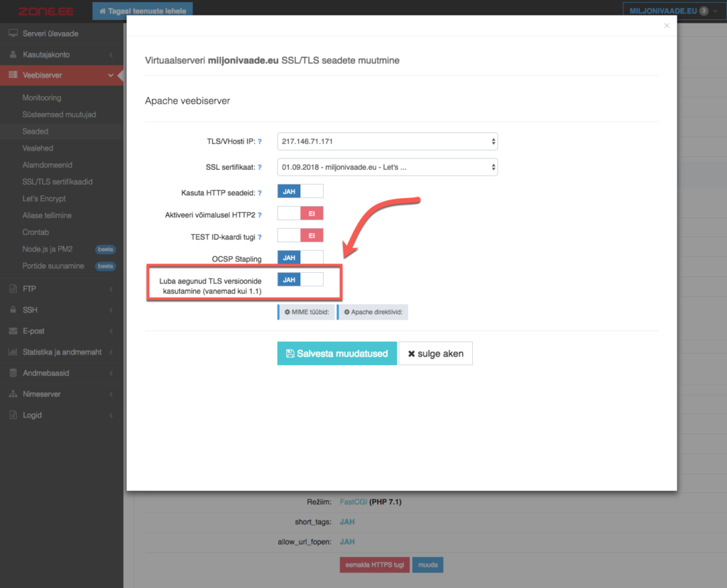
Task: Open the SSL sertifikaat dropdown
Action: (x=388, y=167)
